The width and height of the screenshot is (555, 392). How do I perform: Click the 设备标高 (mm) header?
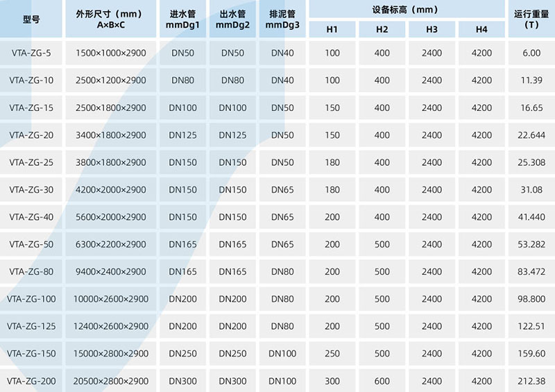click(x=407, y=10)
